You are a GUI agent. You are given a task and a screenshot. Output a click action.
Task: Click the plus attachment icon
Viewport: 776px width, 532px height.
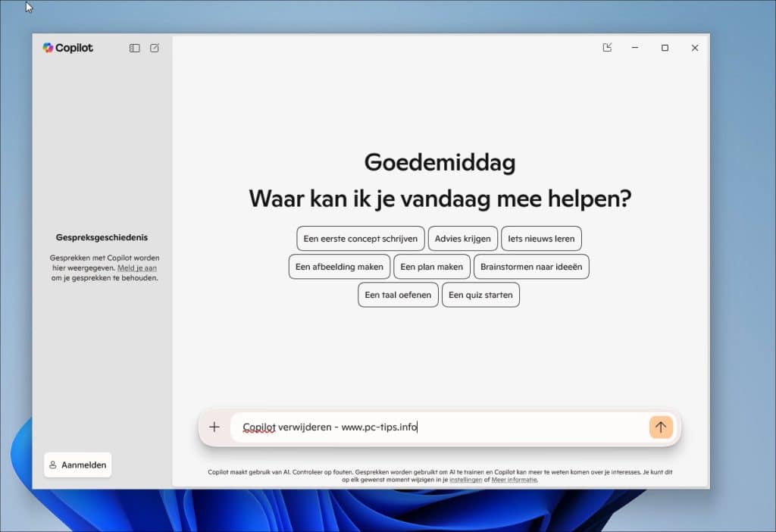coord(214,427)
